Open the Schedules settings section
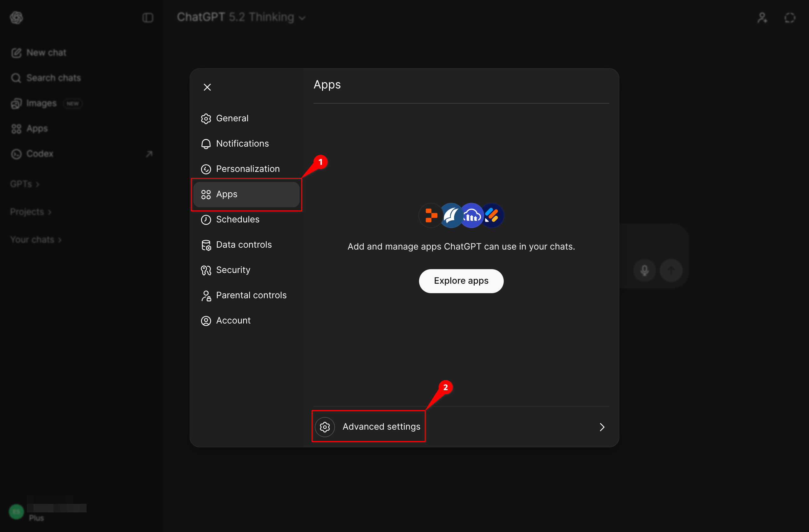The image size is (809, 532). [x=237, y=220]
